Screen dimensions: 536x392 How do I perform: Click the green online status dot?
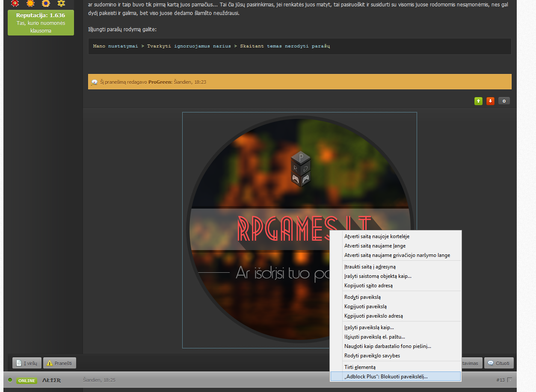point(10,380)
